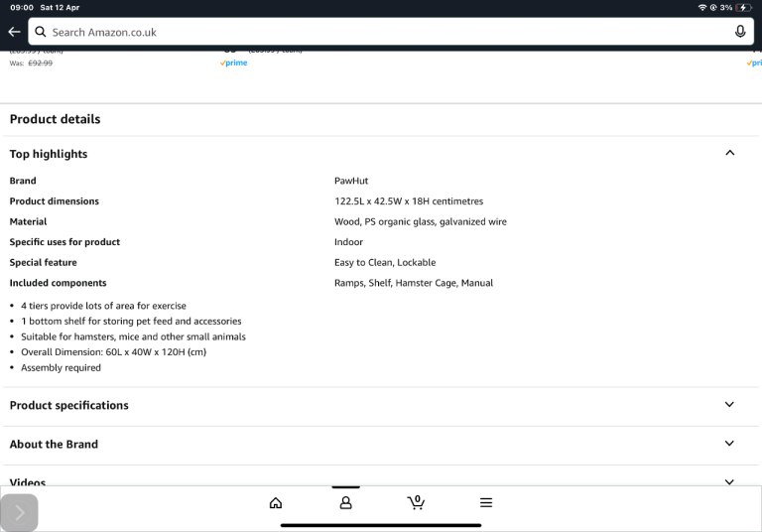This screenshot has width=762, height=532.
Task: Open the hamburger menu icon
Action: pos(486,502)
